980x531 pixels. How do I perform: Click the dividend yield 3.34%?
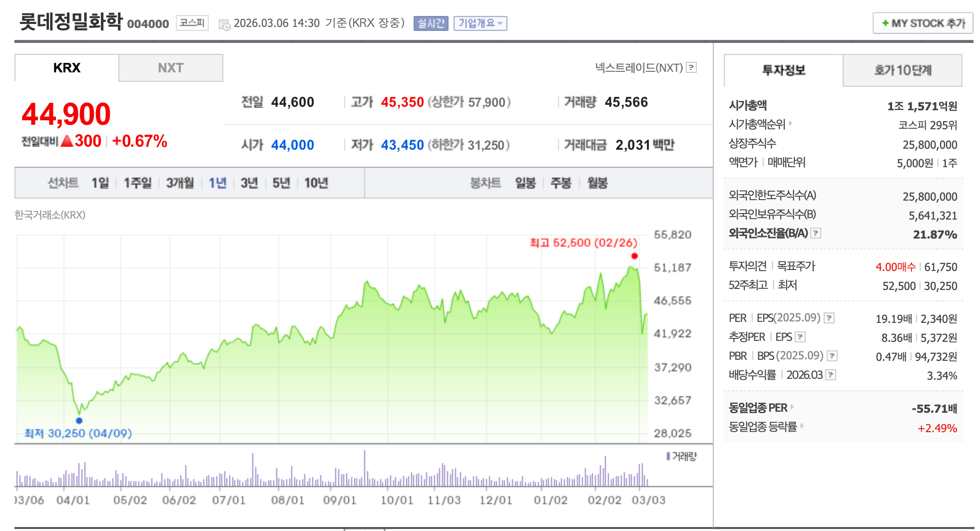point(942,376)
